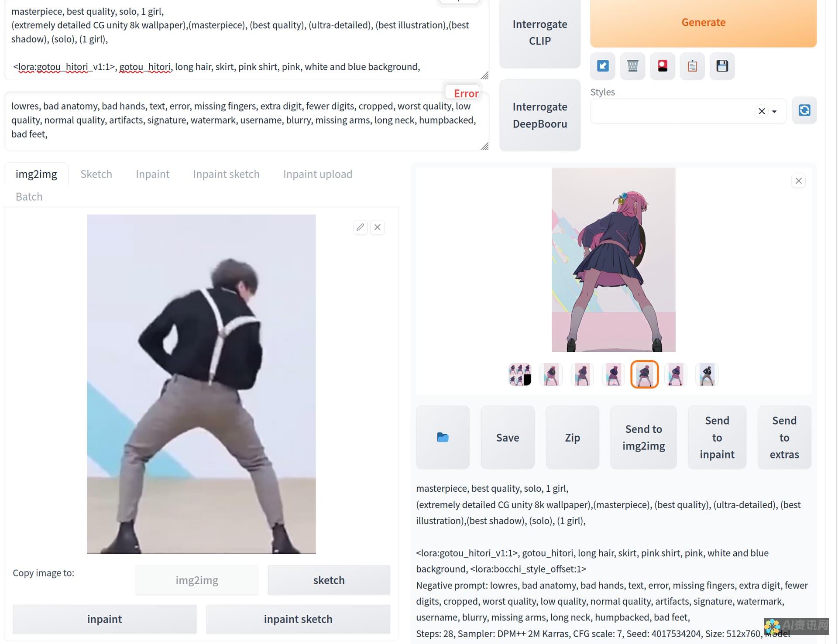Click the send-to-folder icon button
The width and height of the screenshot is (838, 644).
coord(442,437)
